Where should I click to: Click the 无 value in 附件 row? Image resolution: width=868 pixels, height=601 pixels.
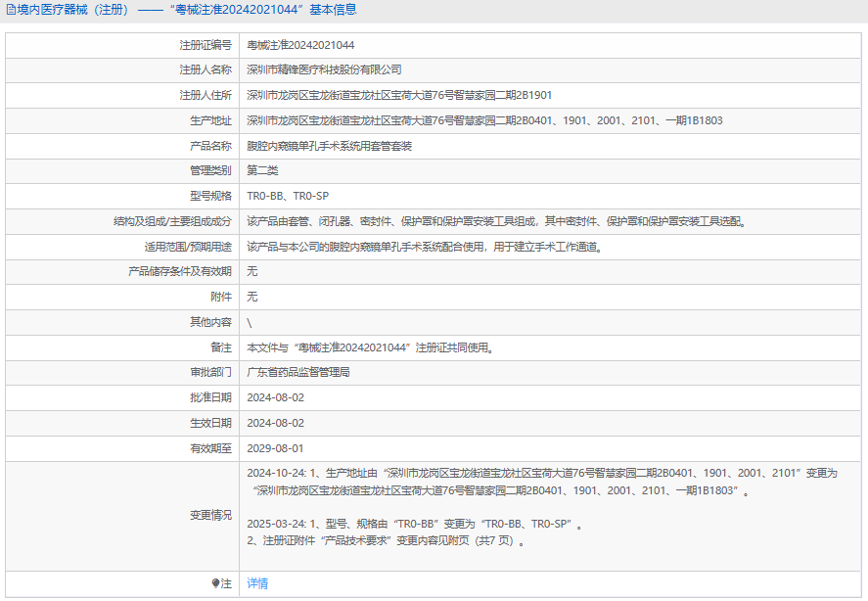tap(251, 297)
